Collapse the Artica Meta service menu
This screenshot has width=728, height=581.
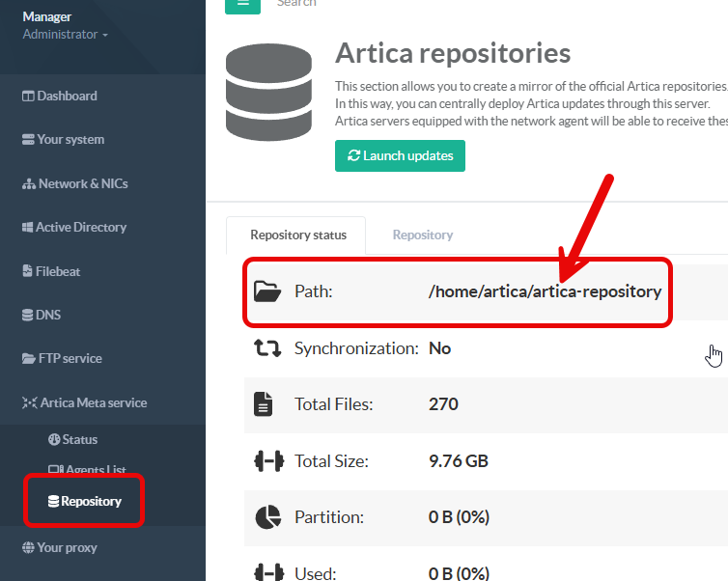coord(93,402)
